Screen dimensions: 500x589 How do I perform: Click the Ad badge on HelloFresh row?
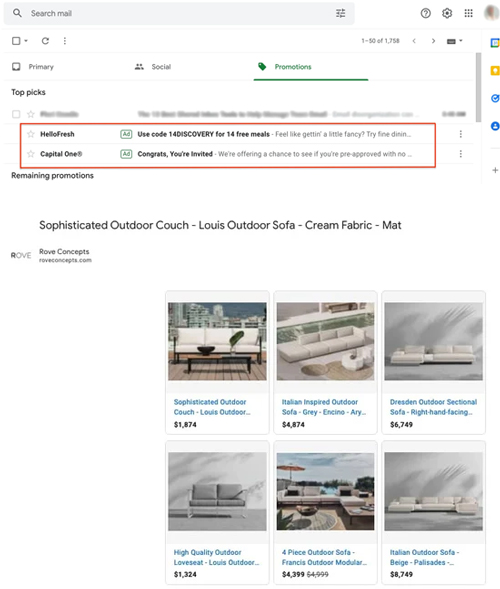126,134
